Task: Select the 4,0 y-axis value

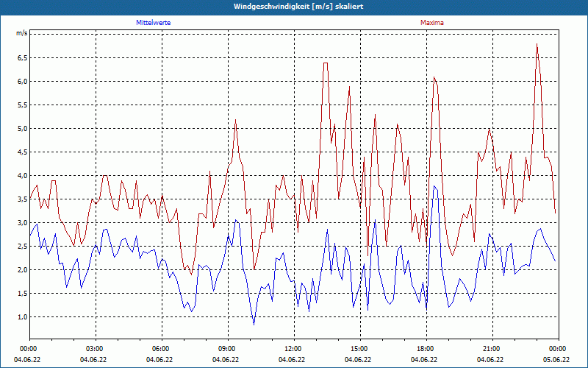Action: click(x=22, y=176)
